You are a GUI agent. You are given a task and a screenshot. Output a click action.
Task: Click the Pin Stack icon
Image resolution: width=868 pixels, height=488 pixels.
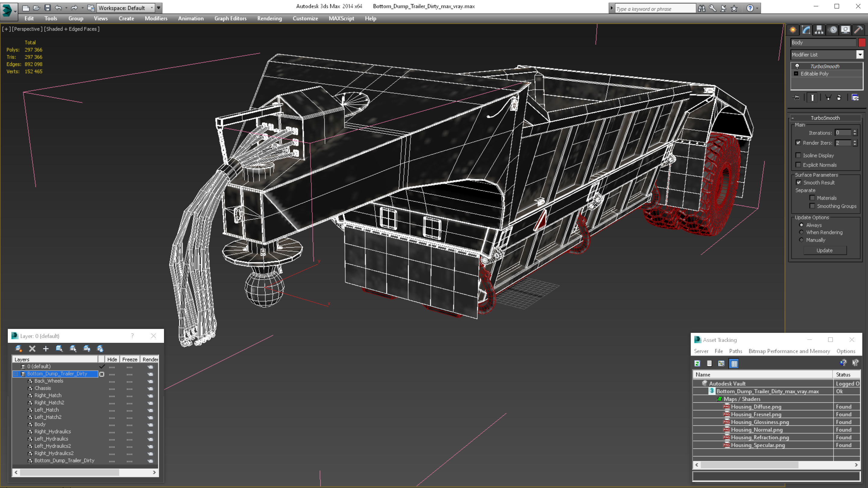[796, 97]
